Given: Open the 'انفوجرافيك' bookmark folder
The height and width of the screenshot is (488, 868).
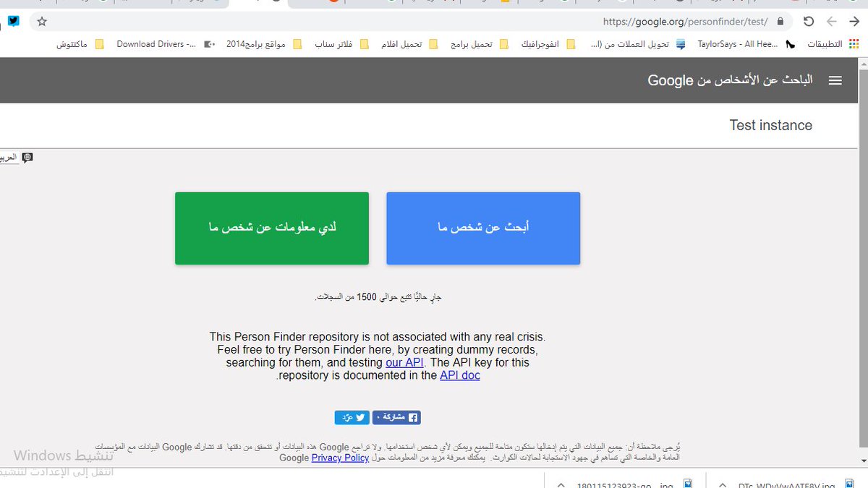Looking at the screenshot, I should click(549, 44).
